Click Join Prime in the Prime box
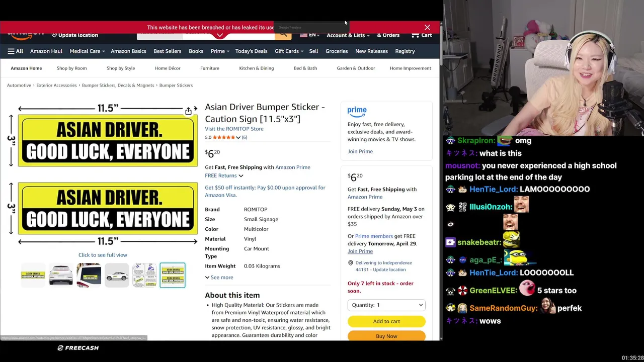The image size is (644, 362). [360, 151]
